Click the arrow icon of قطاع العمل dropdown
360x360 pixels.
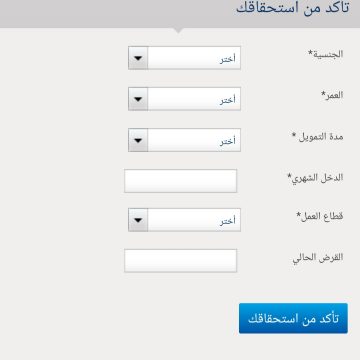[138, 220]
